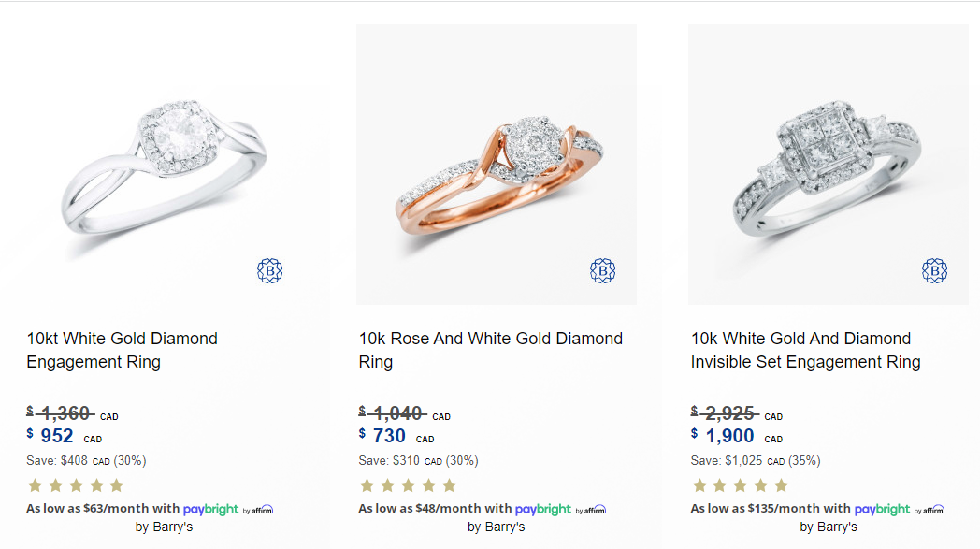Open 10k White Gold Invisible Set Engagement Ring title
This screenshot has height=549, width=980.
pyautogui.click(x=806, y=350)
